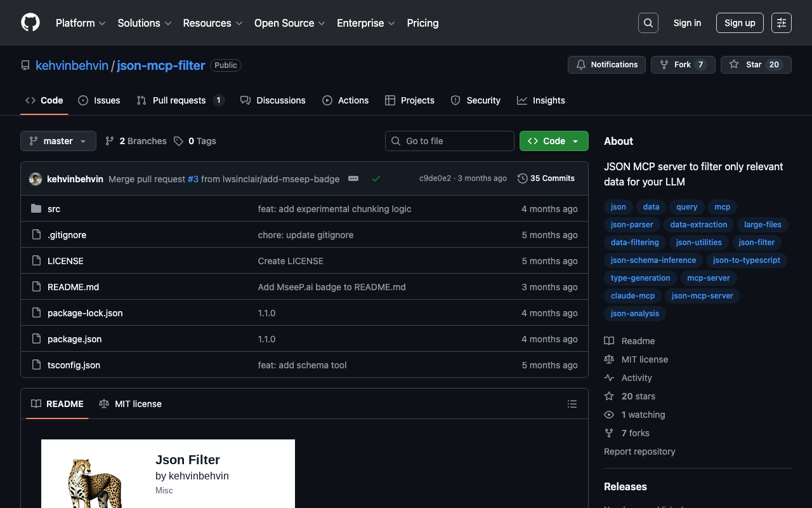Open the master branch dropdown
Image resolution: width=812 pixels, height=508 pixels.
[x=58, y=141]
